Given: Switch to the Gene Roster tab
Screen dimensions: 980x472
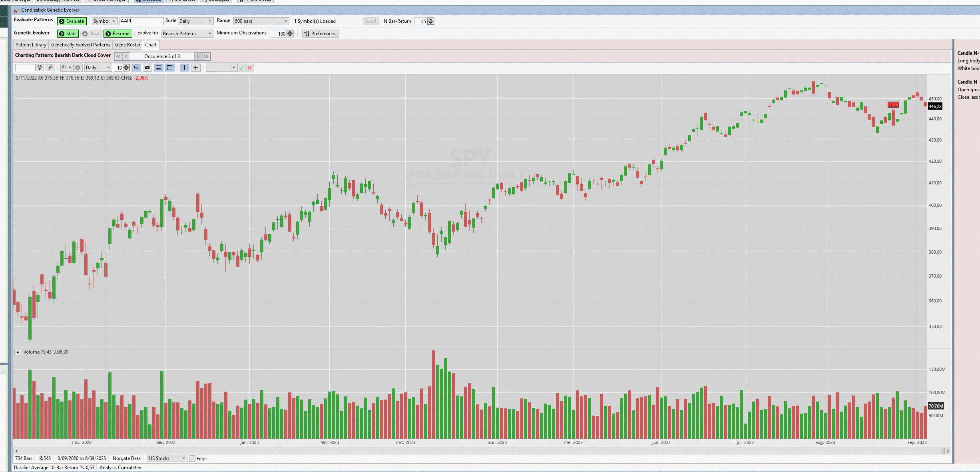Looking at the screenshot, I should [x=127, y=45].
